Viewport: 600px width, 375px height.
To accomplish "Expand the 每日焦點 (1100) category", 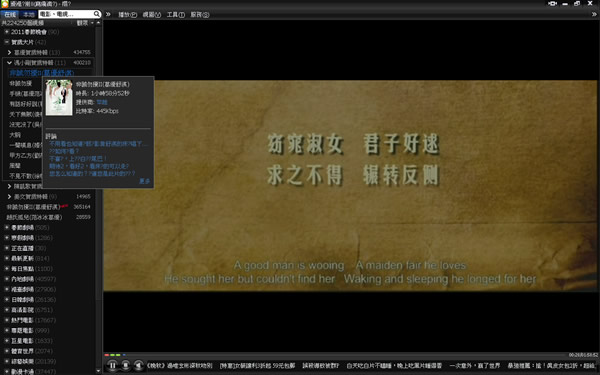I will tap(7, 269).
